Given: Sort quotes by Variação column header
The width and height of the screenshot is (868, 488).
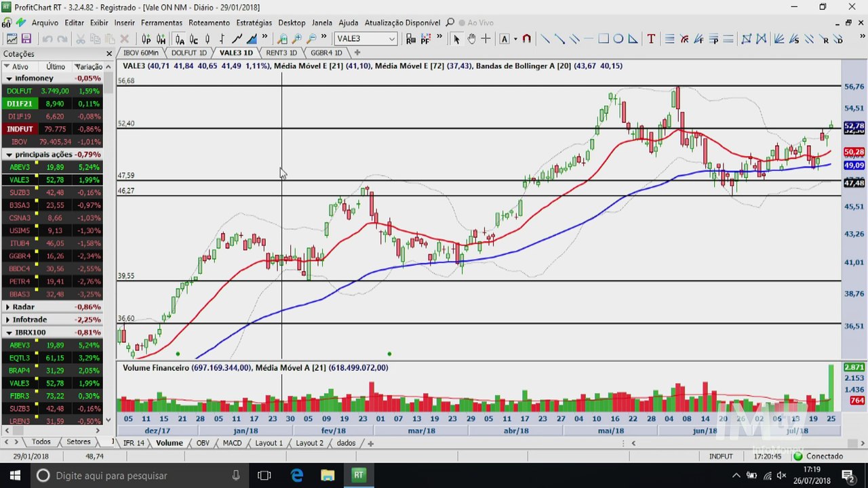Looking at the screenshot, I should click(x=89, y=66).
